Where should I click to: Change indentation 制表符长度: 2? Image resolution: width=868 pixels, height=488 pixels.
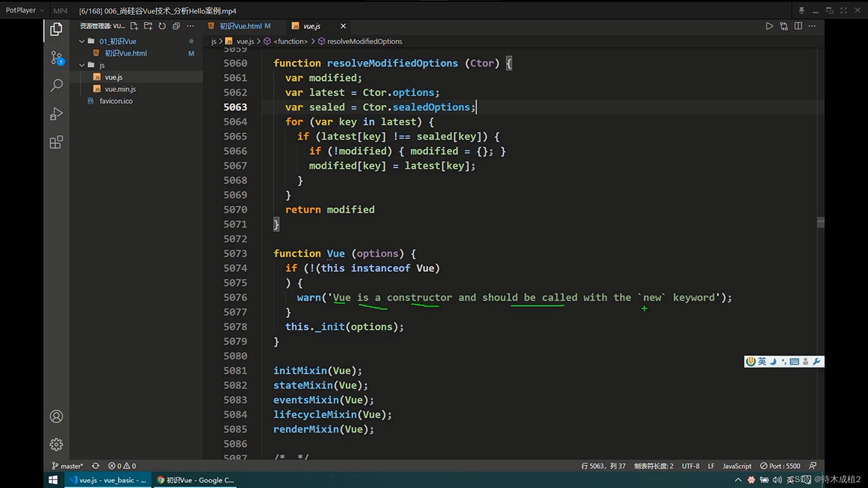tap(654, 466)
